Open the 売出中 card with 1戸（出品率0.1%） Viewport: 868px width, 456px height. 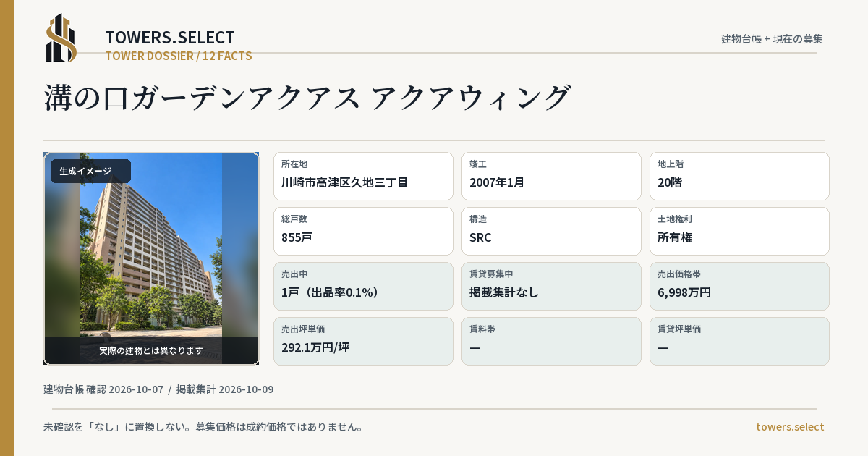363,286
